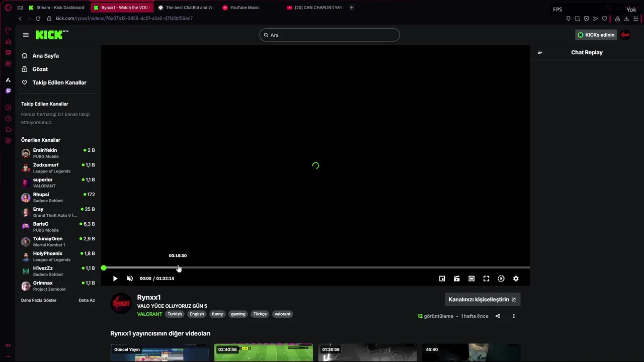Open Rhupsi channel
The image size is (644, 362).
pyautogui.click(x=58, y=197)
